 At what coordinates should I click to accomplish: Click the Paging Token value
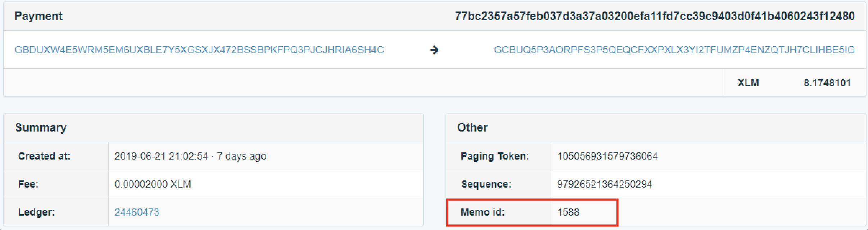click(x=607, y=156)
